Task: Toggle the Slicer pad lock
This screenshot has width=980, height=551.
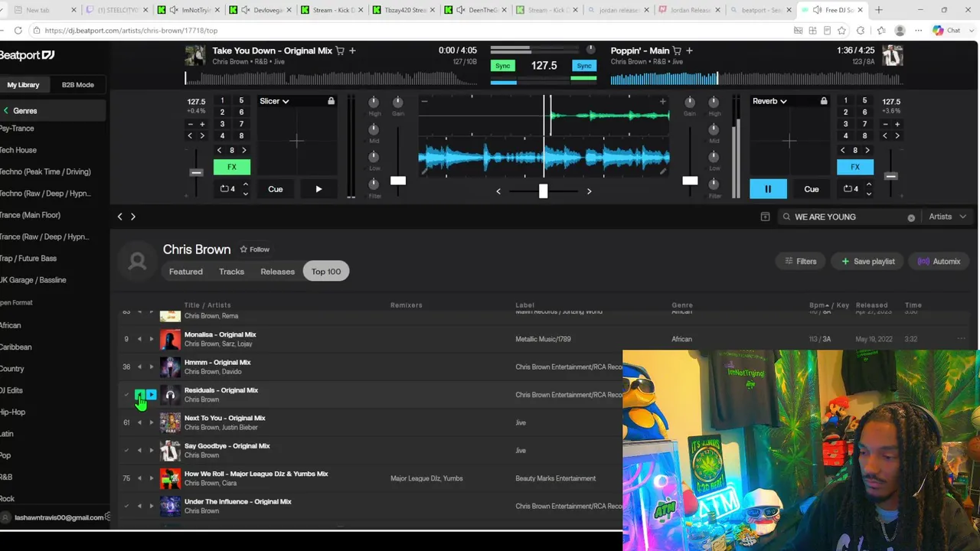Action: (331, 101)
